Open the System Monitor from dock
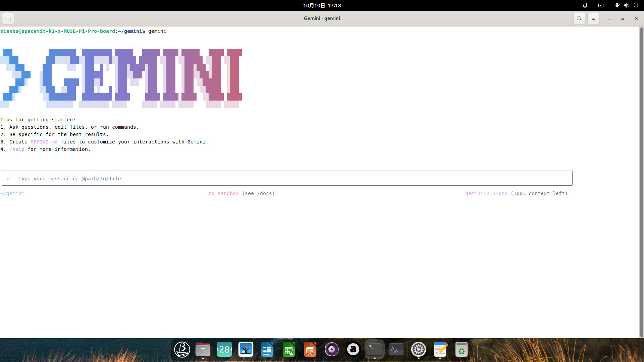 coord(396,350)
